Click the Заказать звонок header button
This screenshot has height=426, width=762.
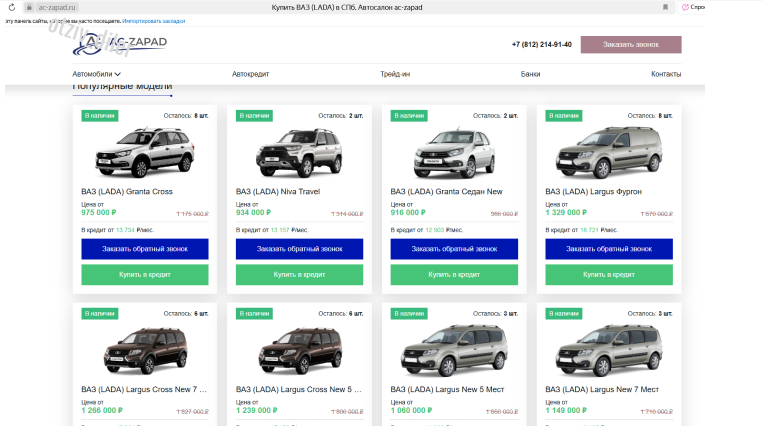(x=631, y=44)
